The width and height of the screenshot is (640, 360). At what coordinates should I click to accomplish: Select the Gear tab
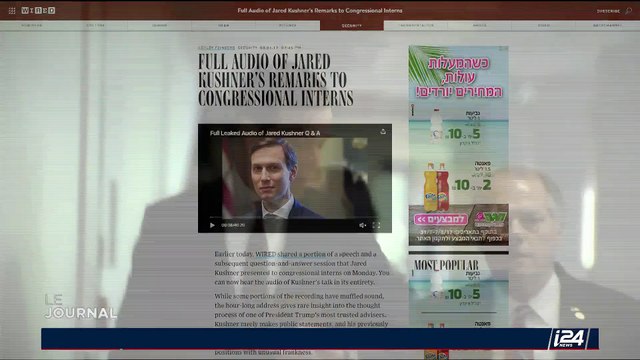(223, 25)
